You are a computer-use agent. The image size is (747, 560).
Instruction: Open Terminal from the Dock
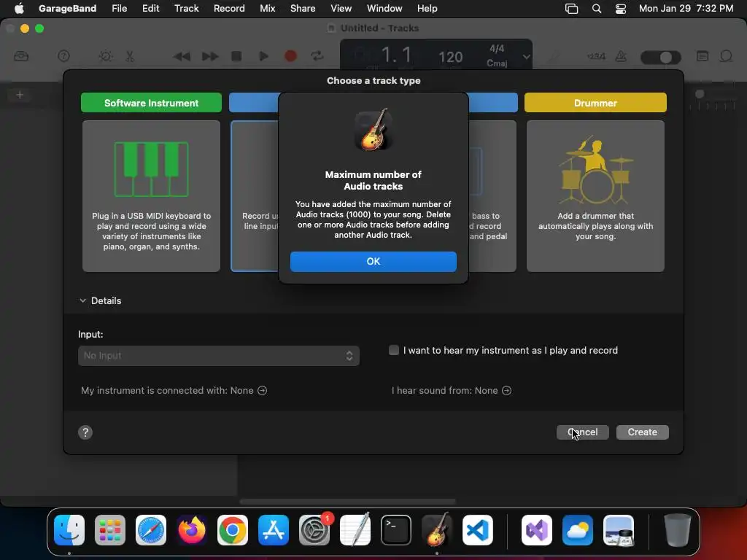tap(396, 530)
